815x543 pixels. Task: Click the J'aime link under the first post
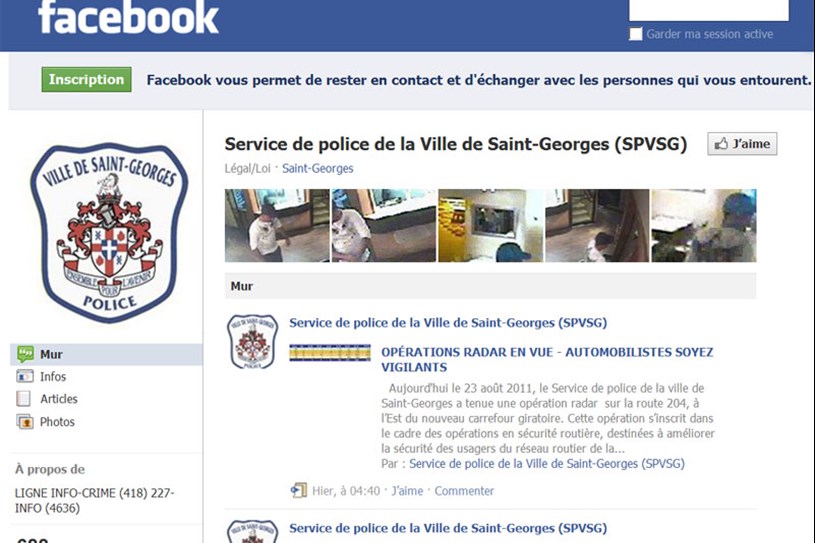[407, 491]
